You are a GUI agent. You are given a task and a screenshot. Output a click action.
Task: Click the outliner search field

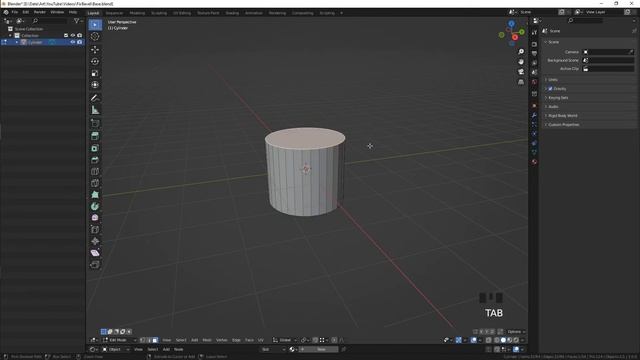[x=50, y=21]
